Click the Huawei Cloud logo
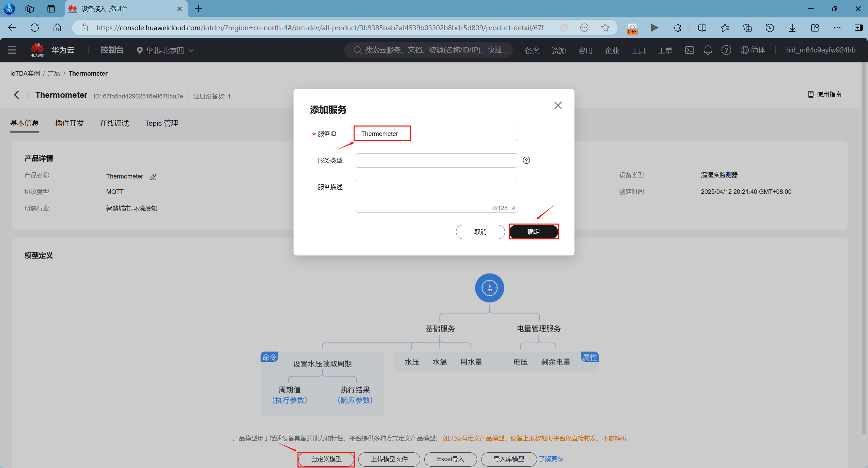 click(x=37, y=49)
